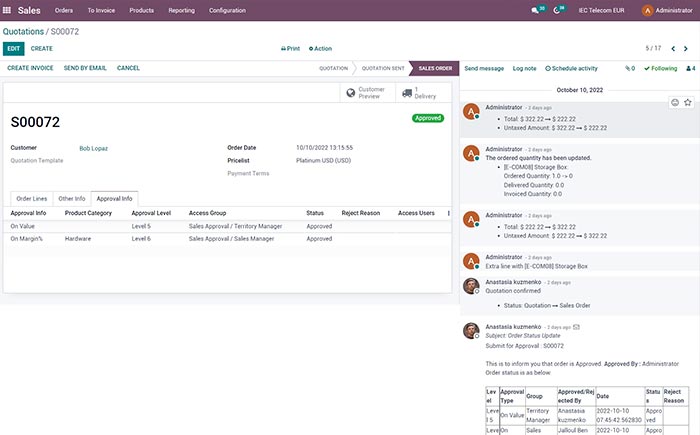The height and width of the screenshot is (435, 700).
Task: Go to previous record arrow
Action: 673,48
